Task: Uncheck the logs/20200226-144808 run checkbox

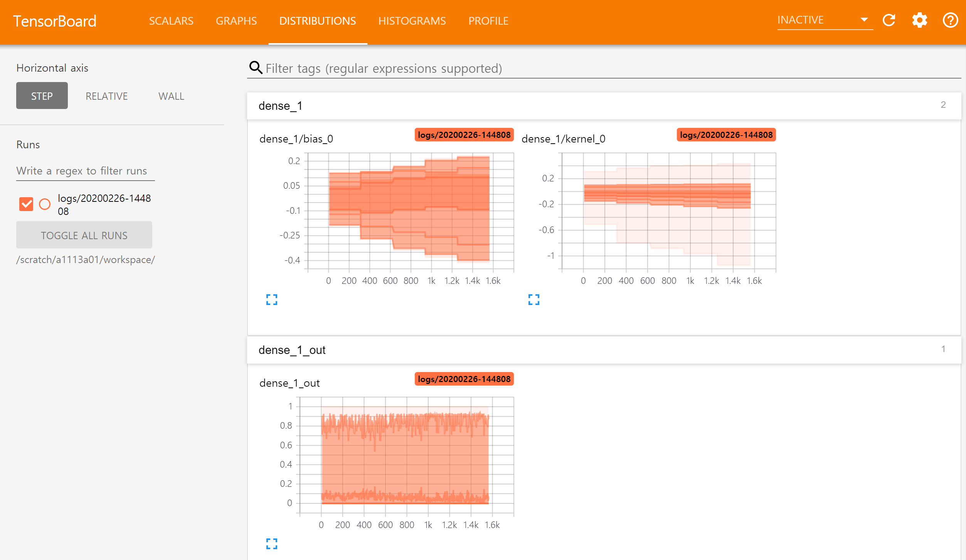Action: click(26, 204)
